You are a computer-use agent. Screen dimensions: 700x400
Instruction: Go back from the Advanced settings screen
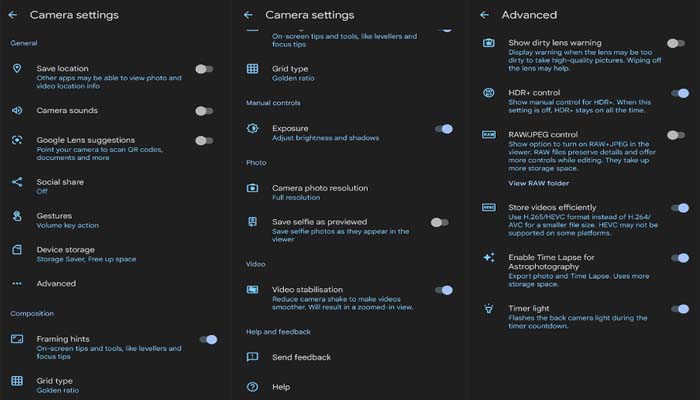pos(484,15)
